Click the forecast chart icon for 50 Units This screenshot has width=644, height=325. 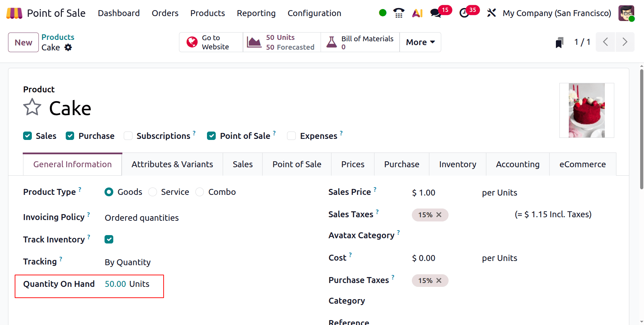point(254,42)
